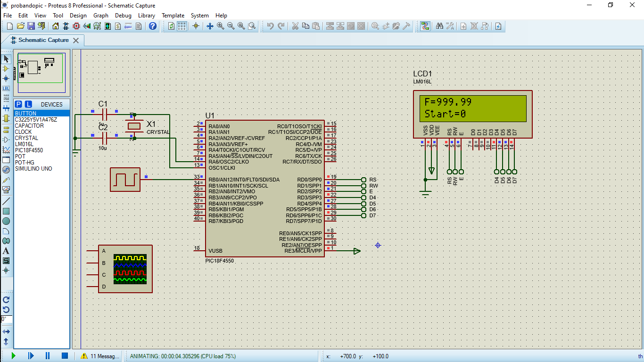Search and tag with the binoculars icon
This screenshot has height=362, width=644.
click(x=439, y=26)
